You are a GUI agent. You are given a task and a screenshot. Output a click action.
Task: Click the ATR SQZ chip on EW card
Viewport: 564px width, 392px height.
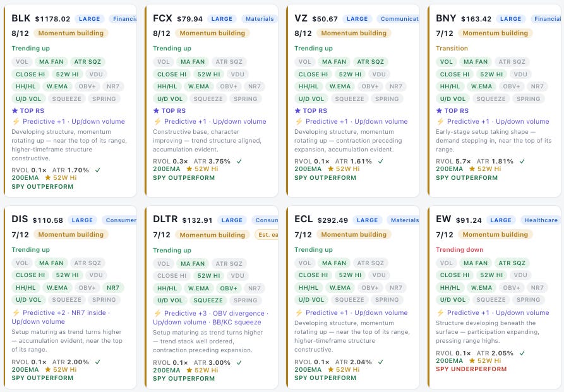click(512, 263)
